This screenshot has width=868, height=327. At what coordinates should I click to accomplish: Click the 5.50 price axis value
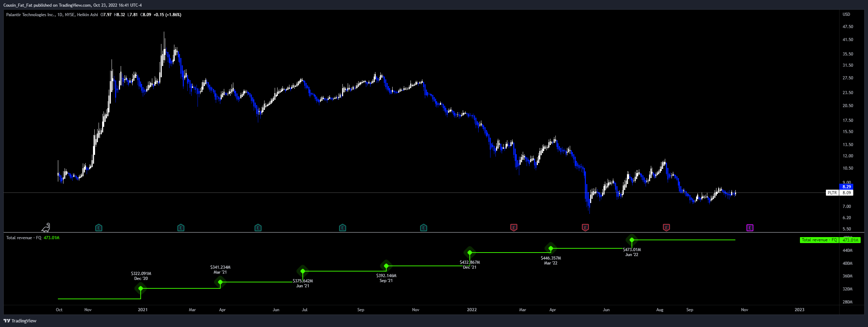click(847, 229)
